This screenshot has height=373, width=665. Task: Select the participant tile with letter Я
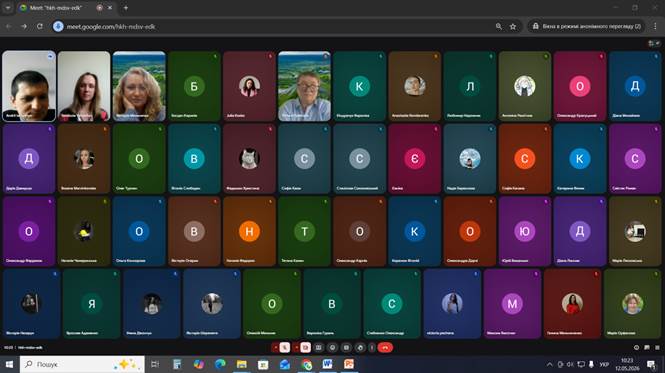[92, 303]
